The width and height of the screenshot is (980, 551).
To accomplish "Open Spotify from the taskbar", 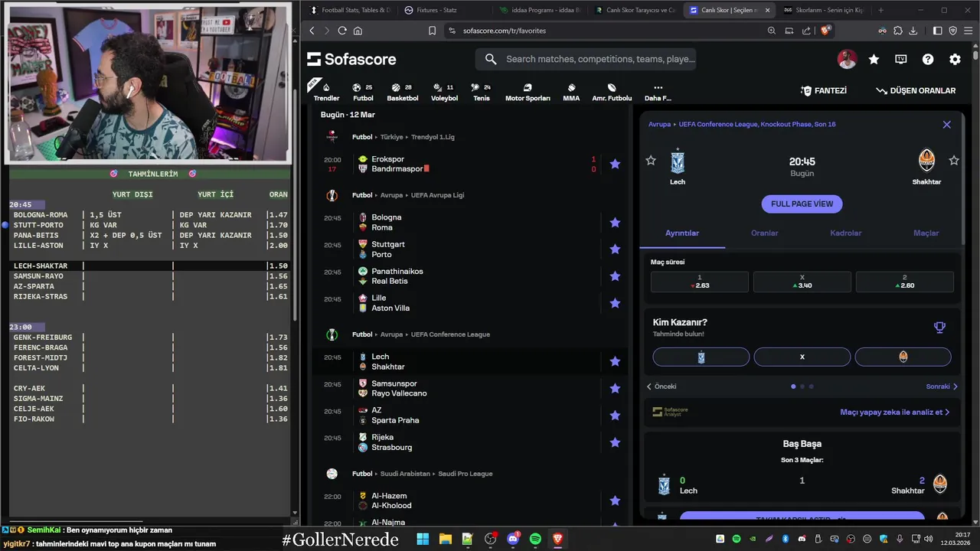I will [x=535, y=539].
